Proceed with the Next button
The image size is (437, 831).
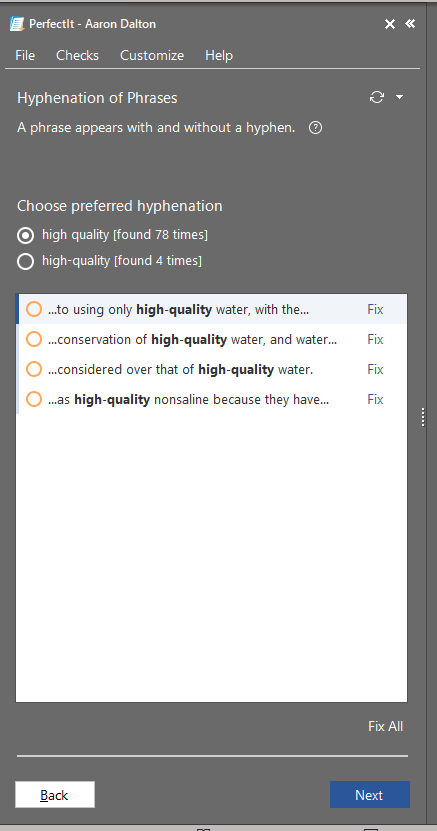[x=370, y=794]
